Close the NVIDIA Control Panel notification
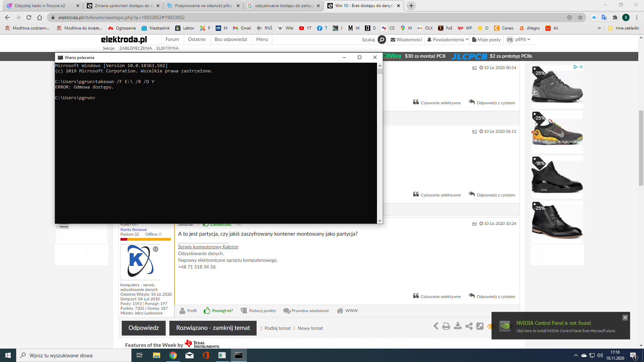The width and height of the screenshot is (644, 362). [625, 317]
